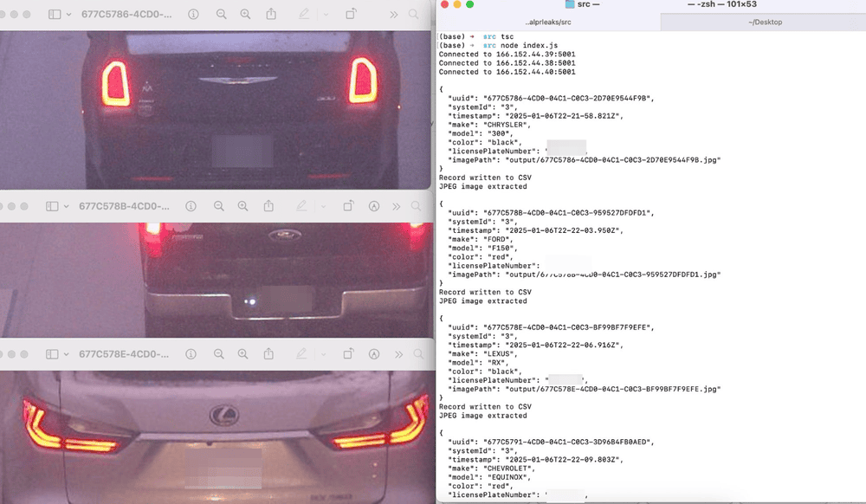
Task: Open markup pen in 677C578E window
Action: tap(301, 354)
